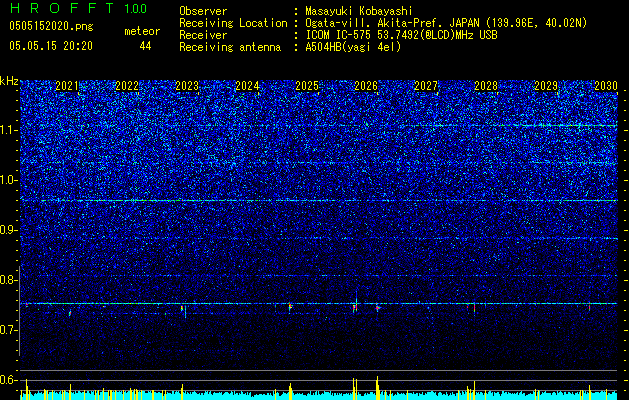Select the meteor count 44
Viewport: 629px width, 400px height.
pyautogui.click(x=145, y=46)
